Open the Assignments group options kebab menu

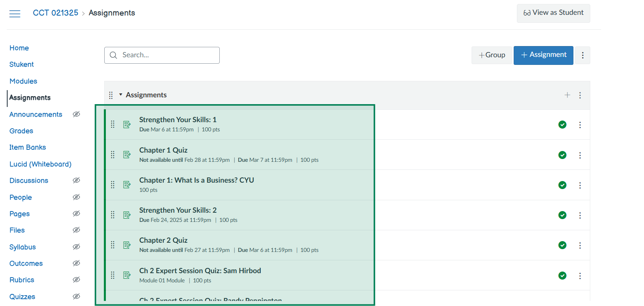579,95
